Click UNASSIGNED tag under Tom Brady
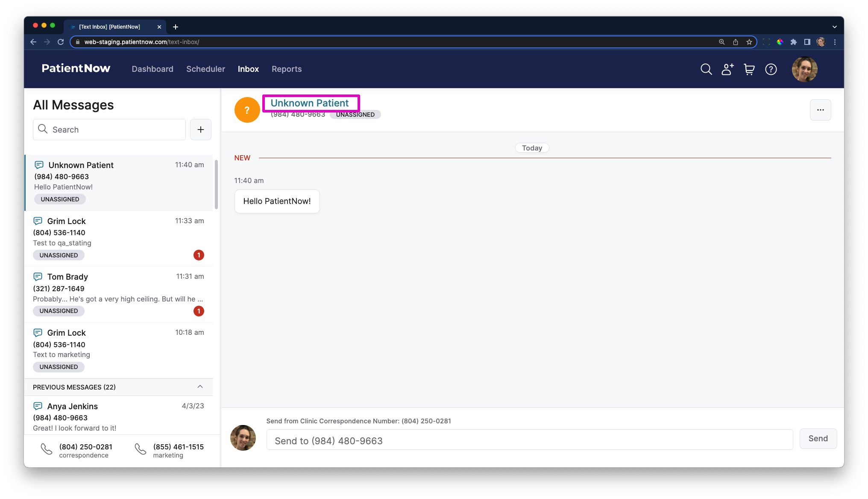The height and width of the screenshot is (499, 868). click(x=59, y=311)
